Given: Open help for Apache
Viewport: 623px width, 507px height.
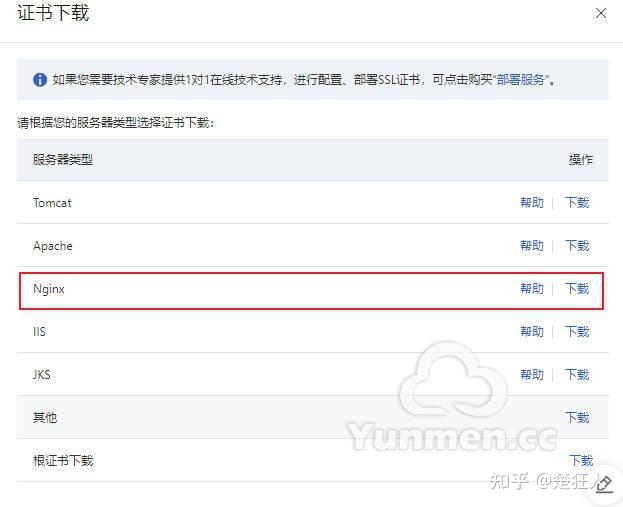Looking at the screenshot, I should [532, 246].
